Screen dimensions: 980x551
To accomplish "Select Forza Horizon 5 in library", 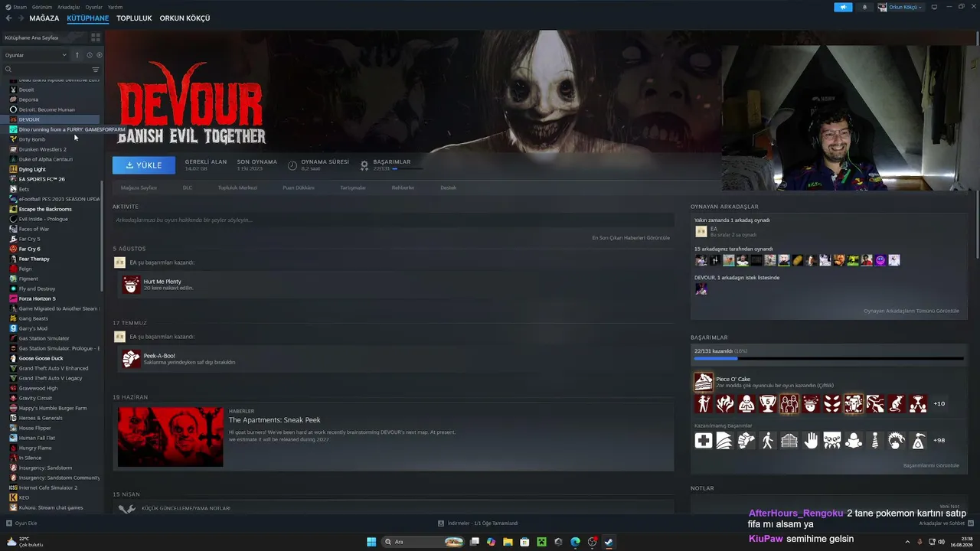I will [x=37, y=298].
